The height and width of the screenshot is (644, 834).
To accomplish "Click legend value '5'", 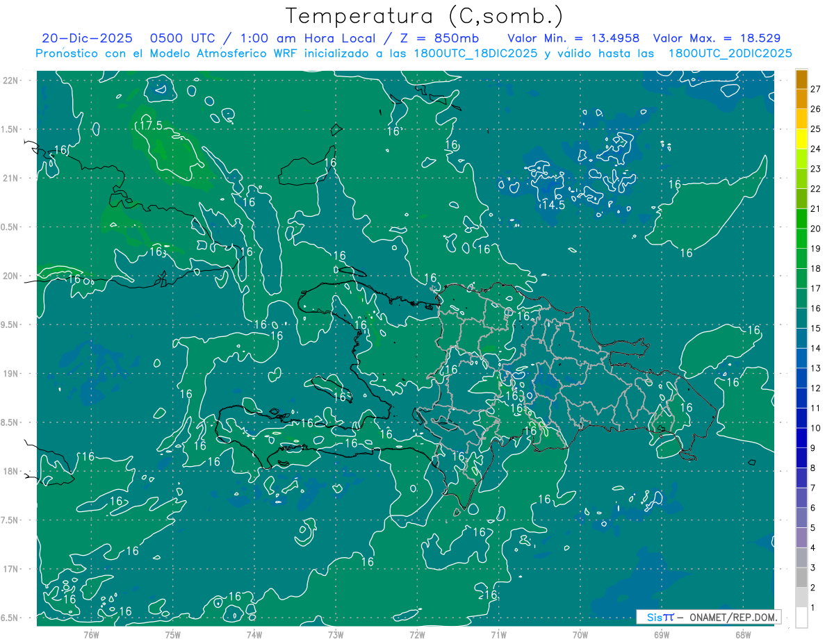I will (x=812, y=528).
